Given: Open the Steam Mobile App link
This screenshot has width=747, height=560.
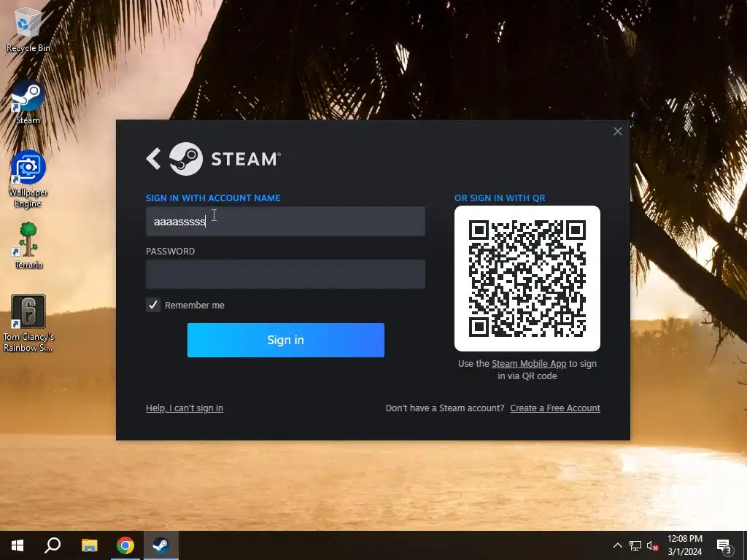Looking at the screenshot, I should [x=529, y=364].
